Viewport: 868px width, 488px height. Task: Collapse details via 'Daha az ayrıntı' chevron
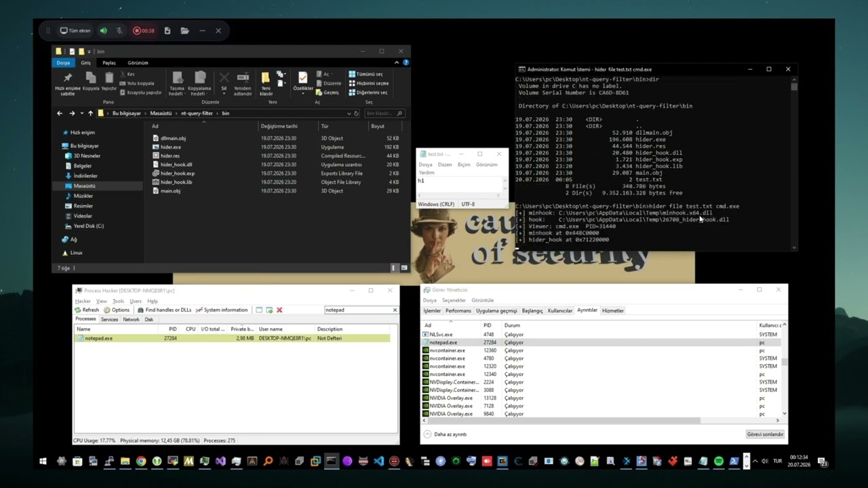pyautogui.click(x=428, y=434)
